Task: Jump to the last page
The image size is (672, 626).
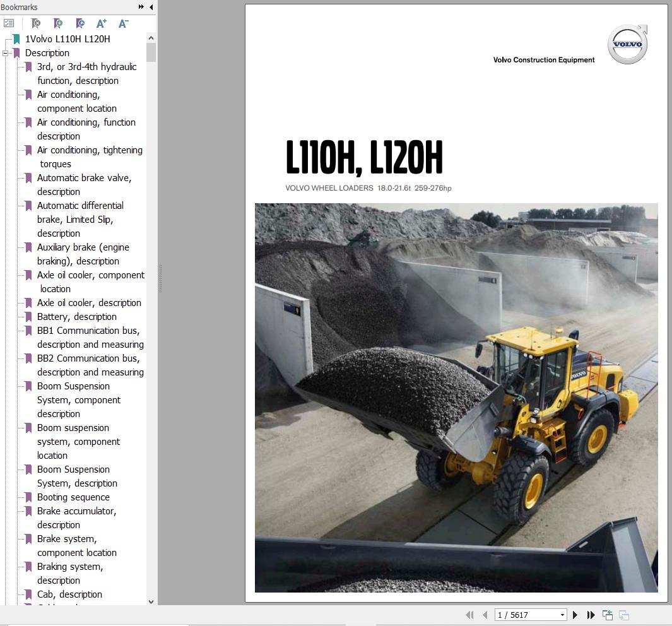Action: [x=591, y=615]
